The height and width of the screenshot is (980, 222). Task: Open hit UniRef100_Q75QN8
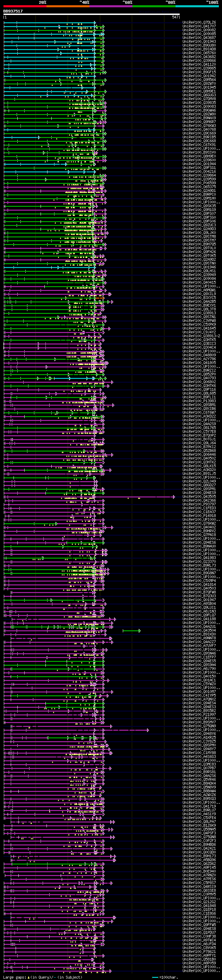[199, 837]
